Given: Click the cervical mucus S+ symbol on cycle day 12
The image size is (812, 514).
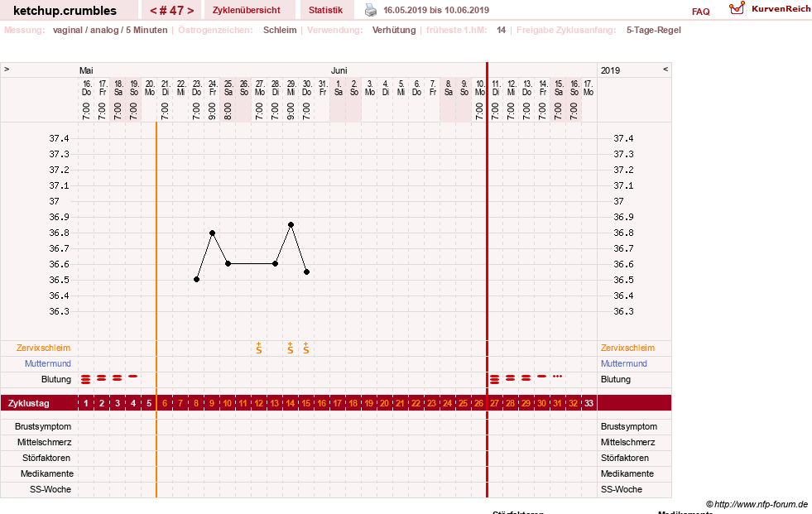Looking at the screenshot, I should tap(259, 348).
